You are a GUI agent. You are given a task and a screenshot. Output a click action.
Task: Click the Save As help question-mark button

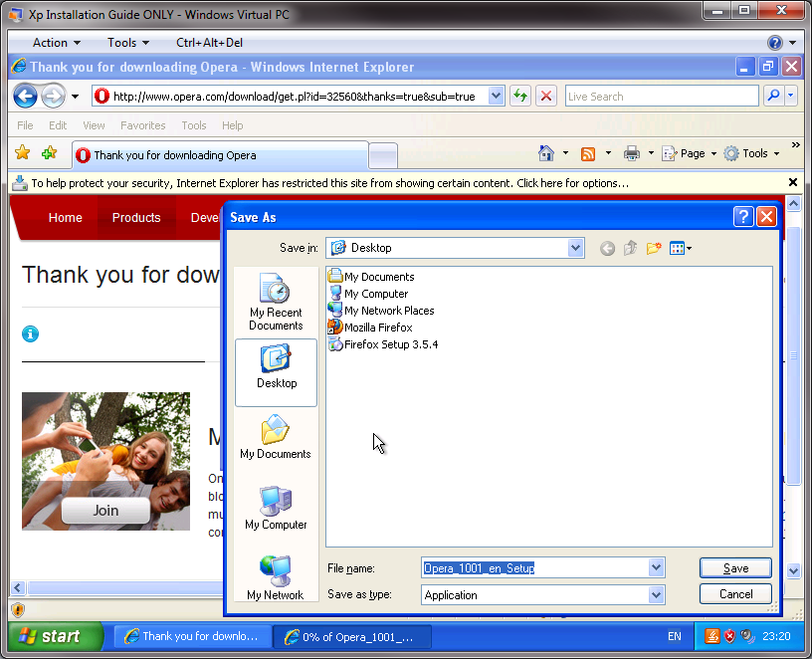[x=743, y=217]
